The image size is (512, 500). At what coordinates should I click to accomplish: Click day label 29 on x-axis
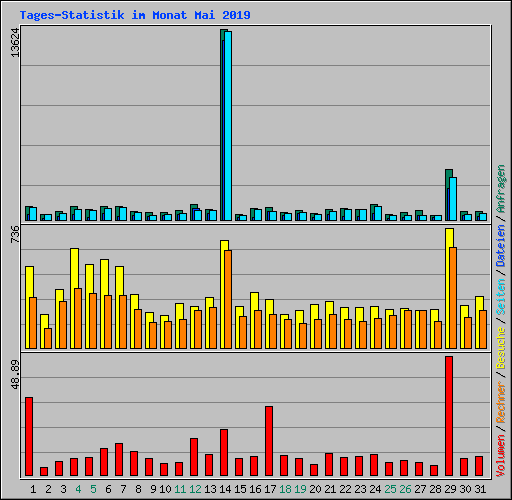[450, 489]
